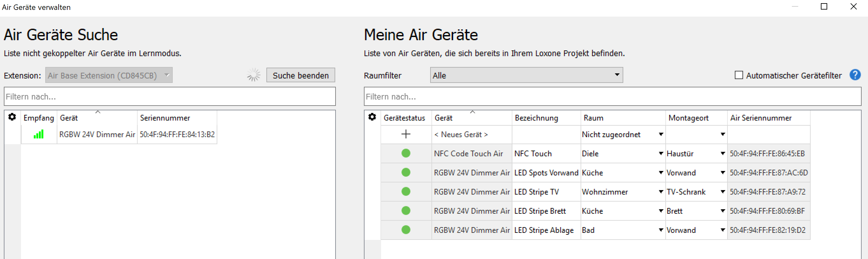This screenshot has width=868, height=259.
Task: Open room dropdown for LED Spots Vorwand
Action: point(661,173)
